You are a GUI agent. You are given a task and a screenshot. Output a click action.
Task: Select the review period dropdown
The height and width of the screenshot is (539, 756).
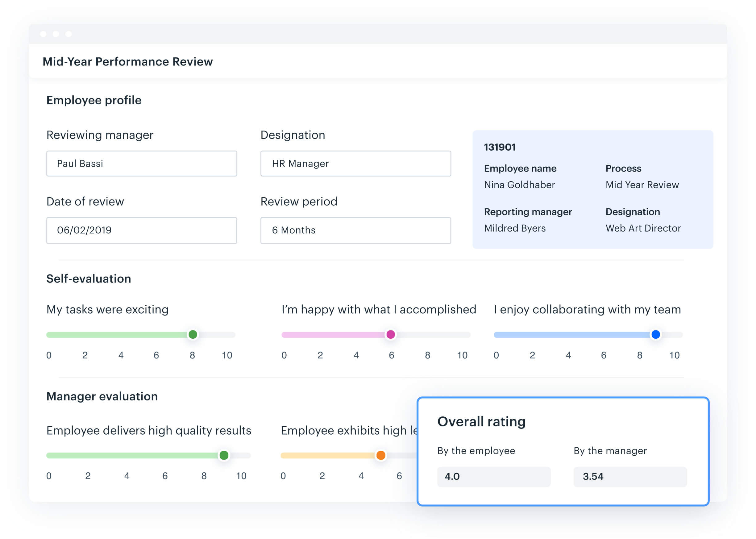[357, 230]
